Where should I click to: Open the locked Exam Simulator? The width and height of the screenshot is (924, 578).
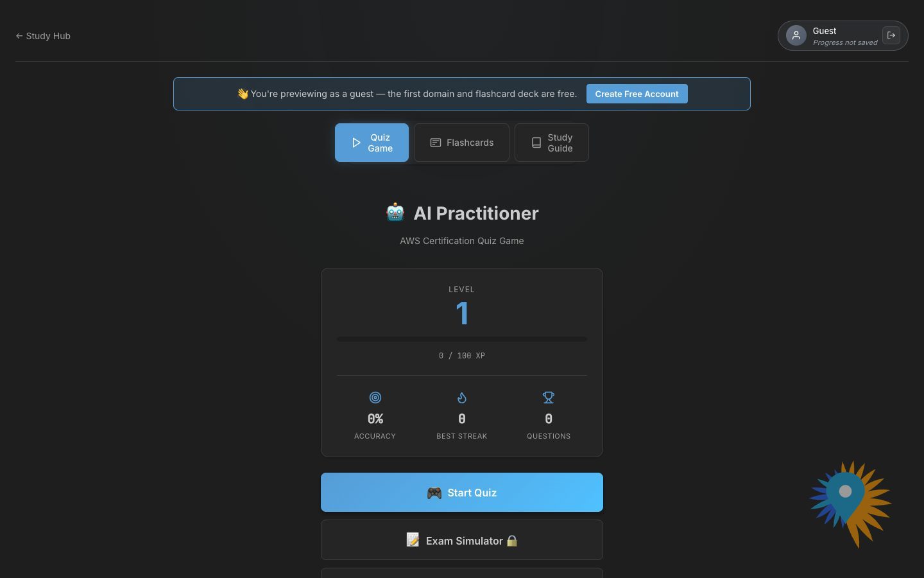(x=462, y=540)
